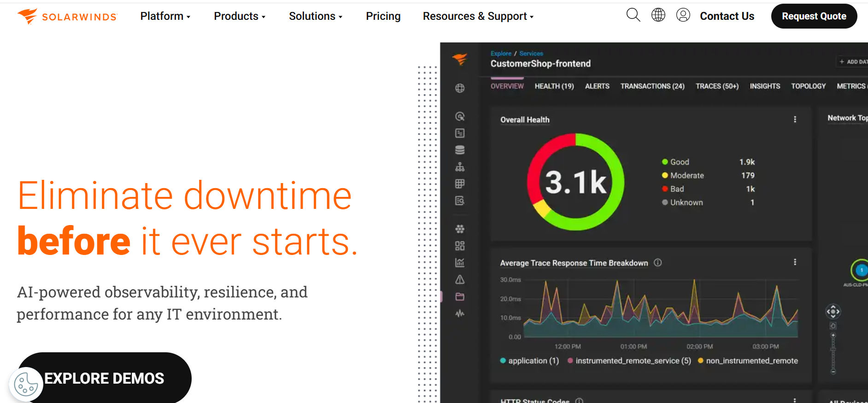Click the document list icon in dashboard sidebar
868x403 pixels.
(460, 133)
